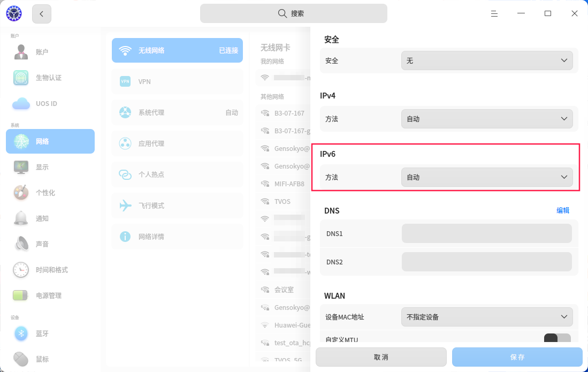Screen dimensions: 588x372
Task: Select the B3-07-167 wireless network
Action: pos(284,113)
